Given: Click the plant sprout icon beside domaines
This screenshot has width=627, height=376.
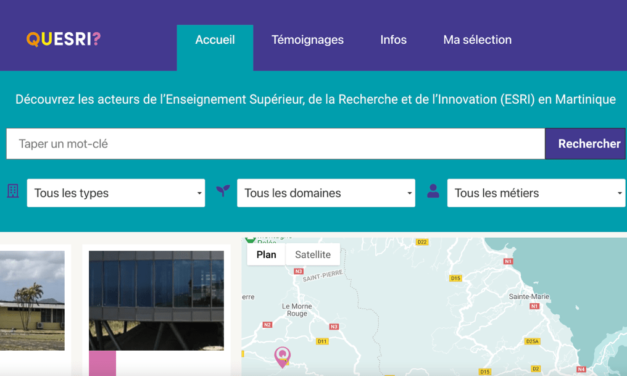Looking at the screenshot, I should (223, 191).
